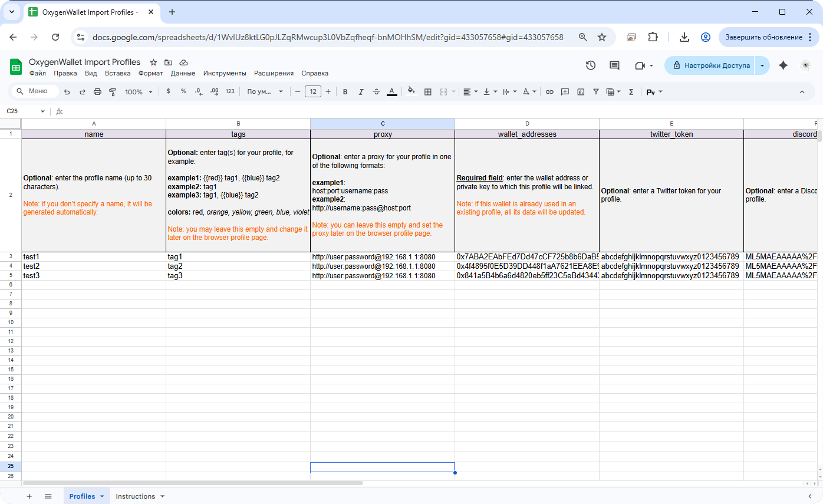Increase font size with the plus button
Image resolution: width=823 pixels, height=504 pixels.
[328, 91]
